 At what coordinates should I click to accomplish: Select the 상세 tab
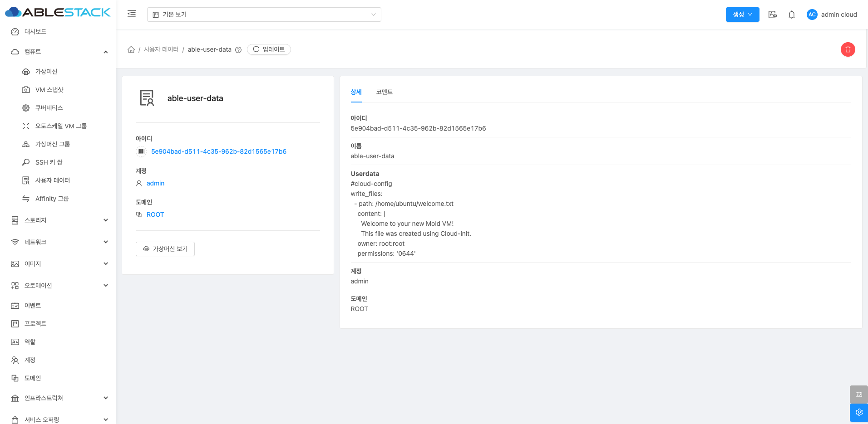pyautogui.click(x=356, y=92)
